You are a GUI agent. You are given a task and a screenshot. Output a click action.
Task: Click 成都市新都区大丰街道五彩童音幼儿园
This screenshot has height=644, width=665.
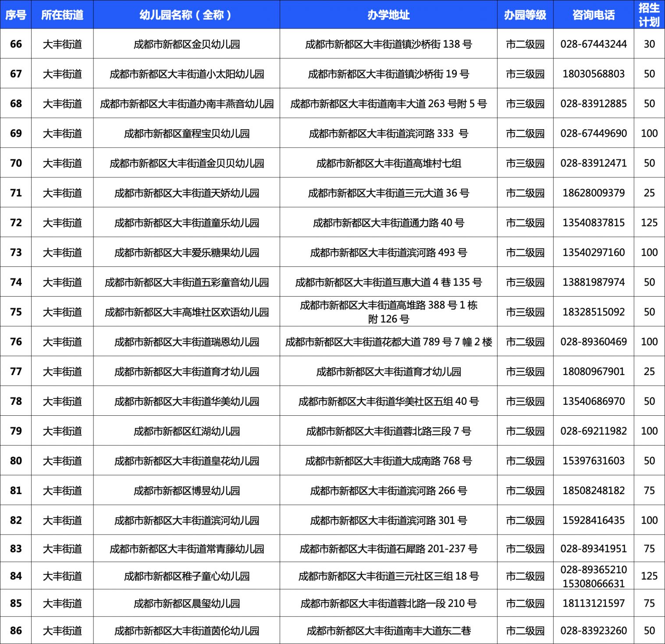click(x=187, y=283)
